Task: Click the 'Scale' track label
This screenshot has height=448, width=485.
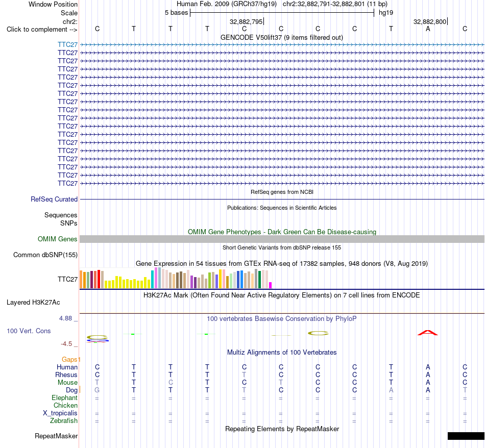Action: (69, 13)
